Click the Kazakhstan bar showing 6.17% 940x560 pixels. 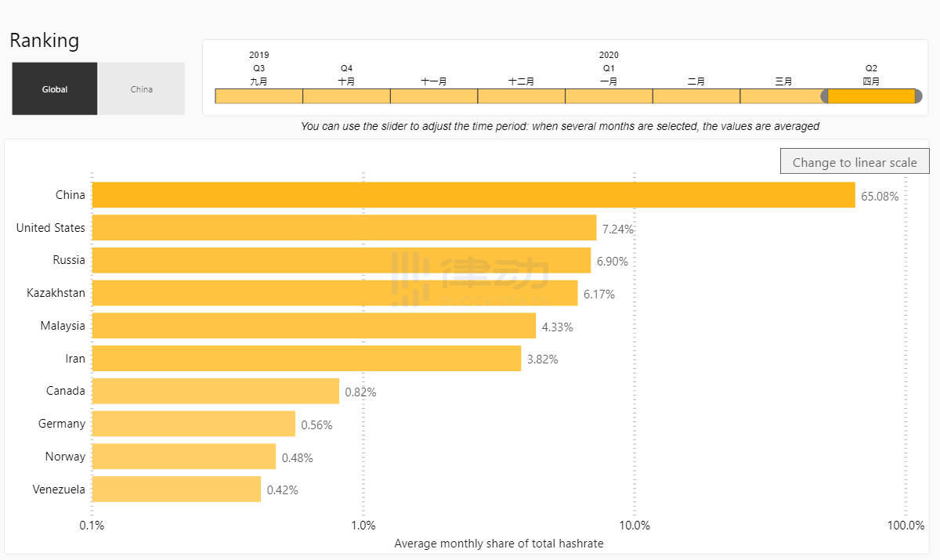tap(335, 293)
